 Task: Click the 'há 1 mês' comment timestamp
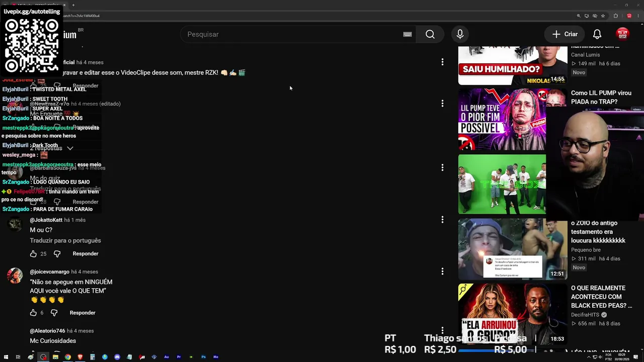pyautogui.click(x=75, y=220)
